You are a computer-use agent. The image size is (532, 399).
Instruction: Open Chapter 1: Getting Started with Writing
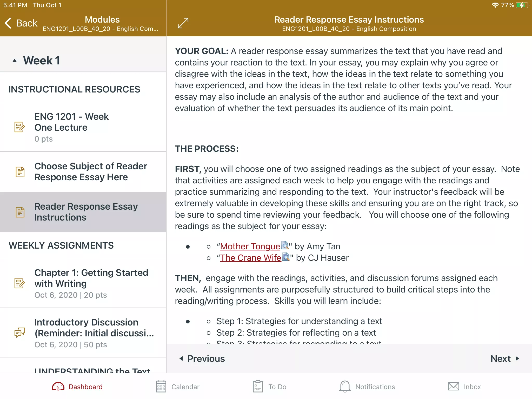pos(83,283)
